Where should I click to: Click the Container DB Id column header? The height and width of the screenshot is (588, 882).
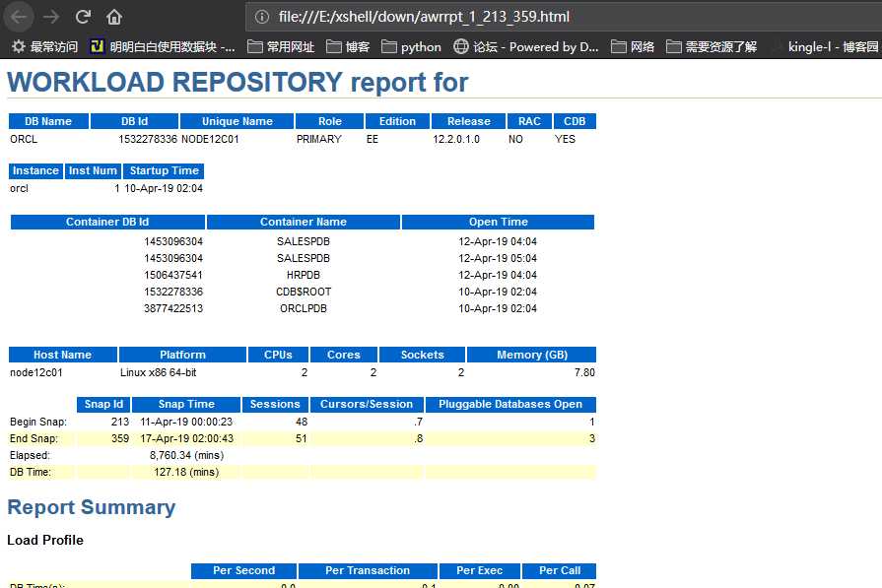pyautogui.click(x=107, y=222)
